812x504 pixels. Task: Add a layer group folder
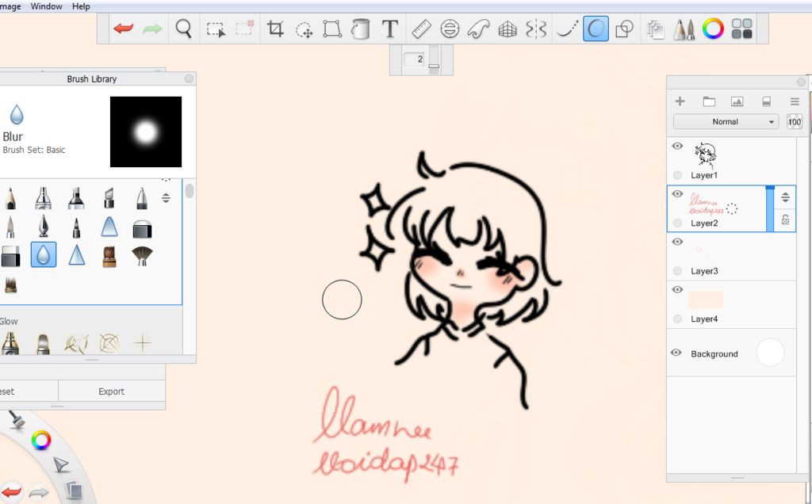pos(709,101)
